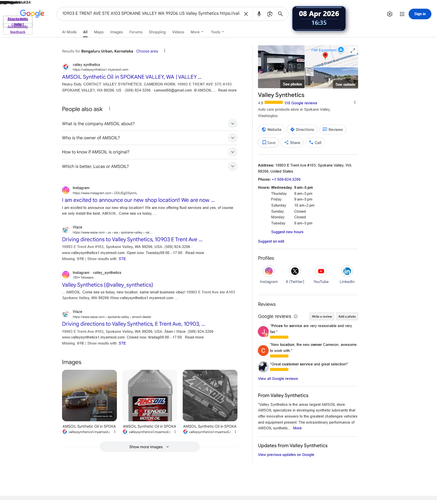Expand 'How to know if AMSOIL is original?'
The width and height of the screenshot is (440, 500).
coord(149,152)
